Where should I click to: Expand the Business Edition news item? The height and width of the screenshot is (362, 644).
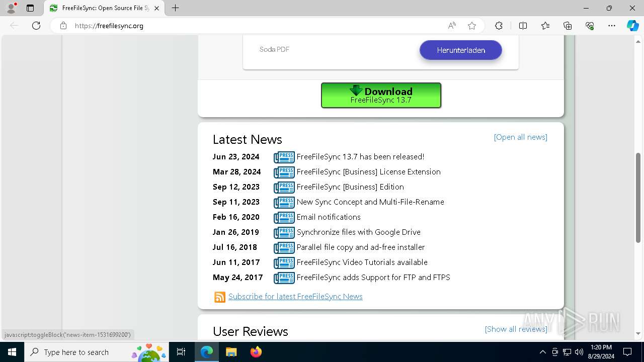pos(350,187)
